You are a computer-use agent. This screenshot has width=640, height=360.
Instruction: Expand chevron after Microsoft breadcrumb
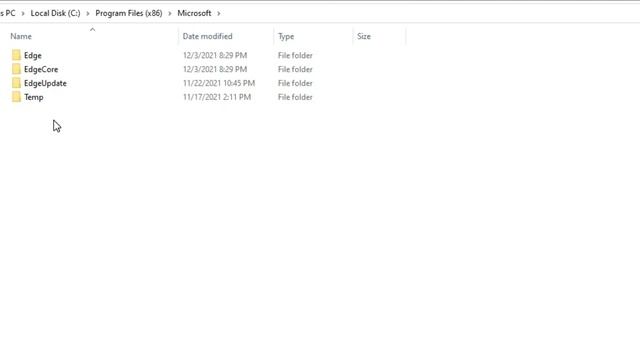point(219,13)
